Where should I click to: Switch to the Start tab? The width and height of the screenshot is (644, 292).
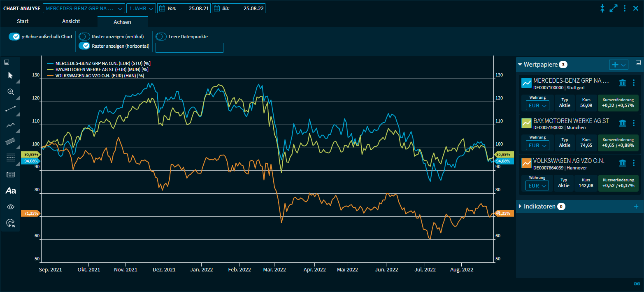coord(23,21)
